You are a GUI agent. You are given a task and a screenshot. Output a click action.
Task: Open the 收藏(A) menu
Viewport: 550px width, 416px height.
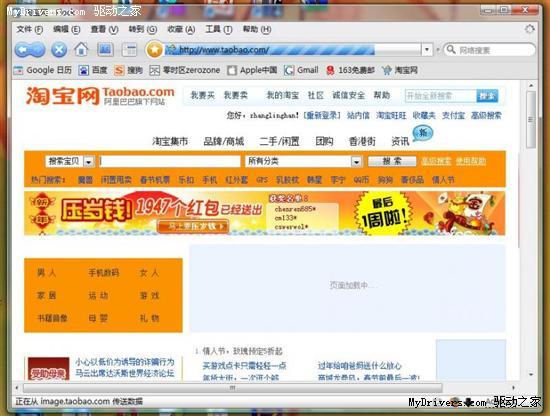[181, 29]
